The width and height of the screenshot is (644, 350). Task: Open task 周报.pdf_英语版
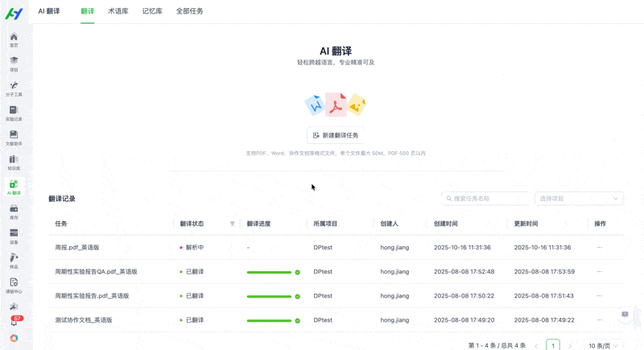click(77, 248)
